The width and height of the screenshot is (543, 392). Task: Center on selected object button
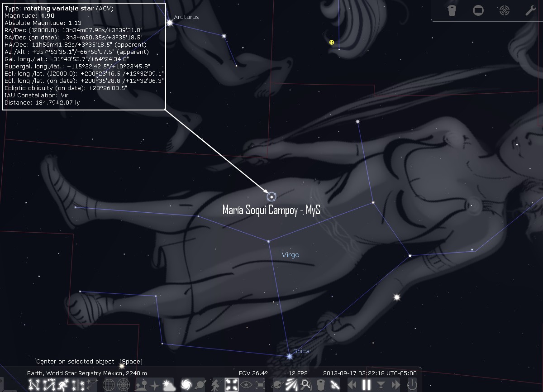pyautogui.click(x=232, y=385)
